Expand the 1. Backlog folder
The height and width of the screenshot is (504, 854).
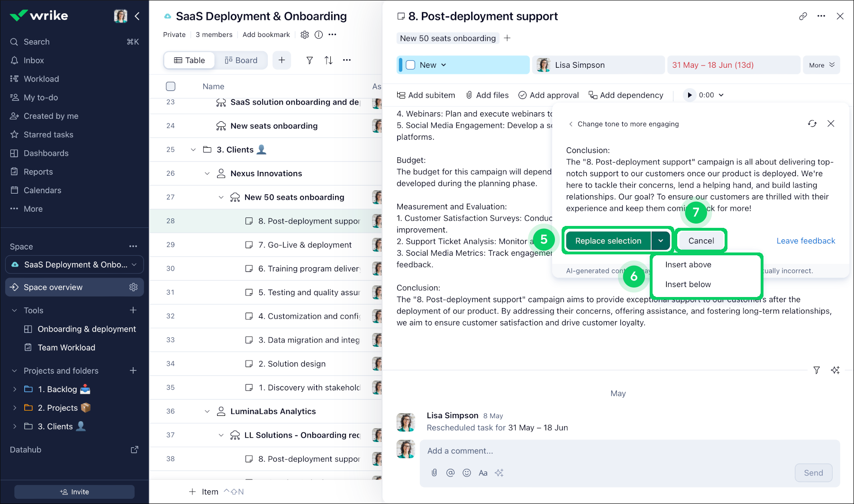(x=15, y=389)
